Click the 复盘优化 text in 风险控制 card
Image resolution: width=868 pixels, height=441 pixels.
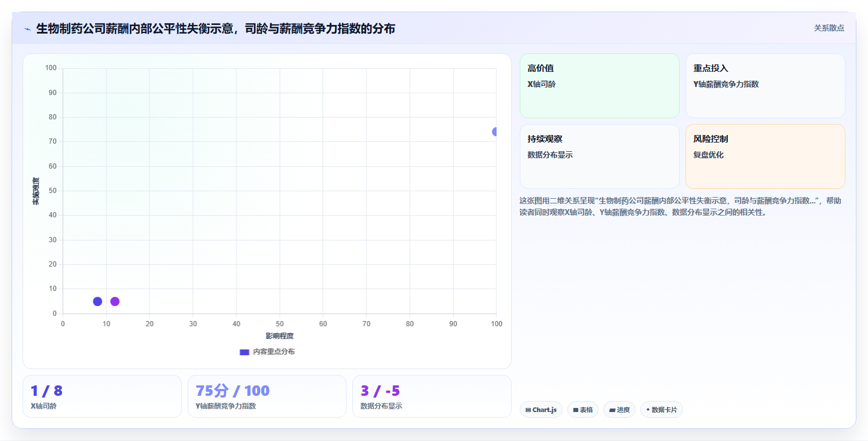click(708, 155)
